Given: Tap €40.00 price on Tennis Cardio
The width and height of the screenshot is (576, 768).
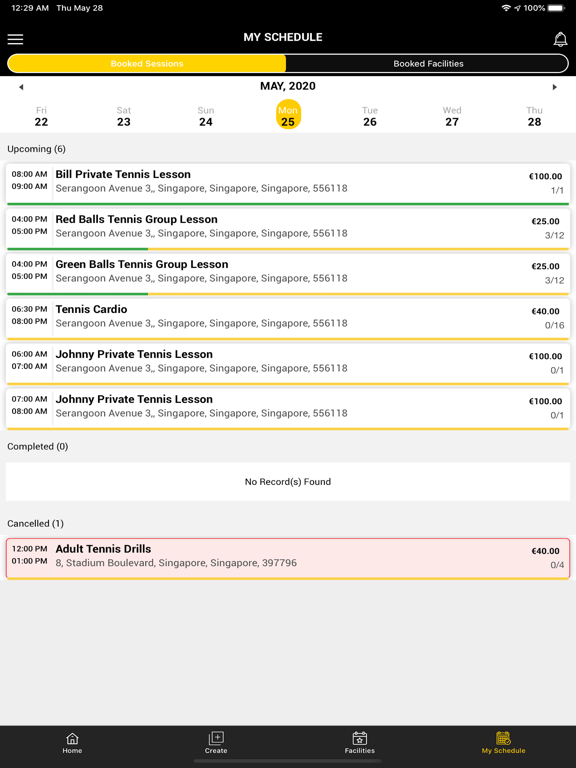Looking at the screenshot, I should point(546,312).
